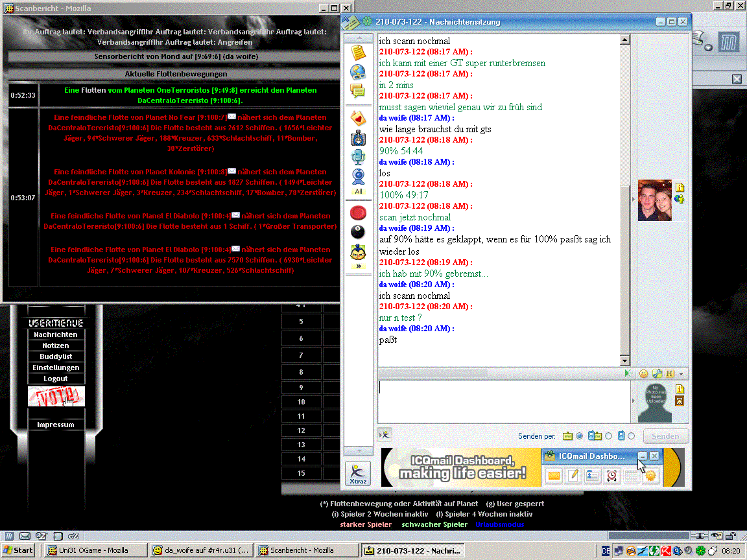The height and width of the screenshot is (560, 747).
Task: Click the couple photo contact thumbnail
Action: point(654,200)
